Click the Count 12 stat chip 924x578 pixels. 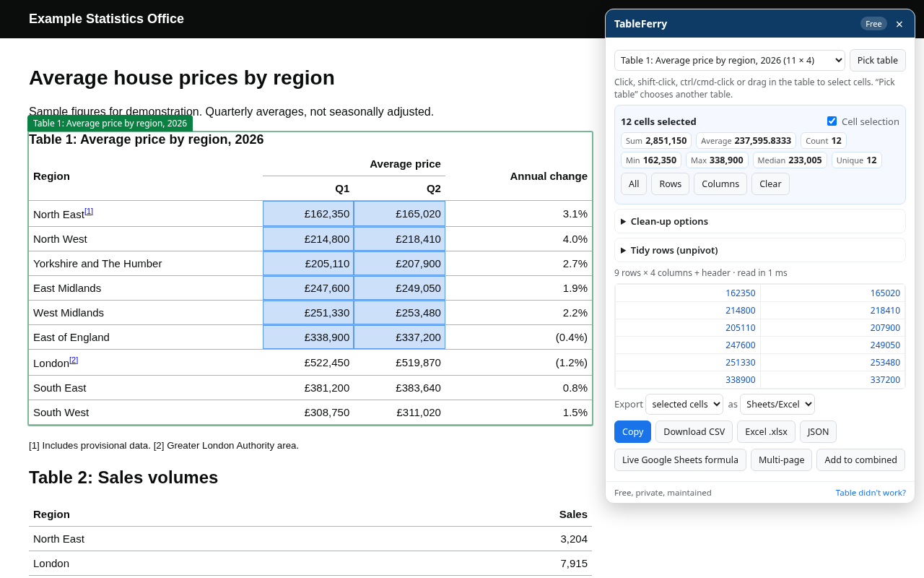point(824,141)
